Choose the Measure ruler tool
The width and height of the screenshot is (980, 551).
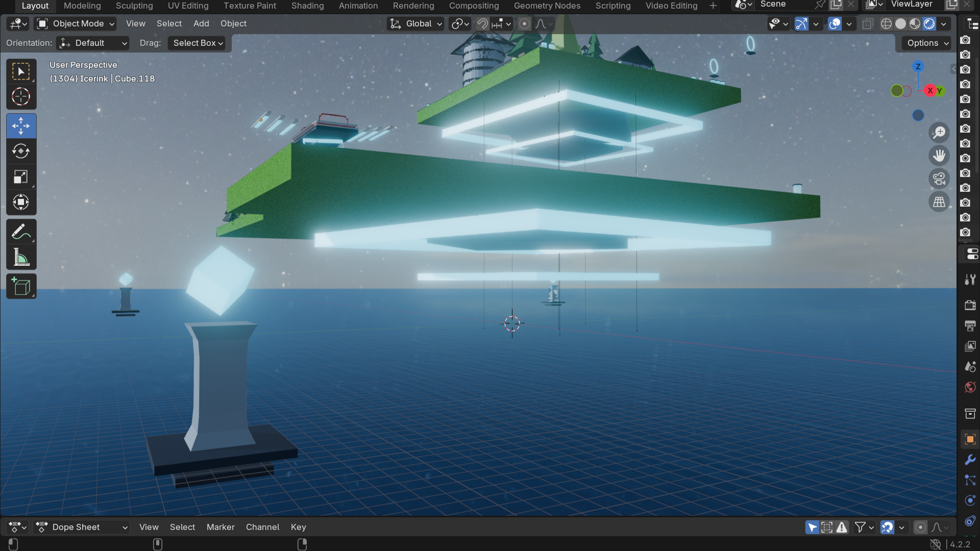[21, 258]
